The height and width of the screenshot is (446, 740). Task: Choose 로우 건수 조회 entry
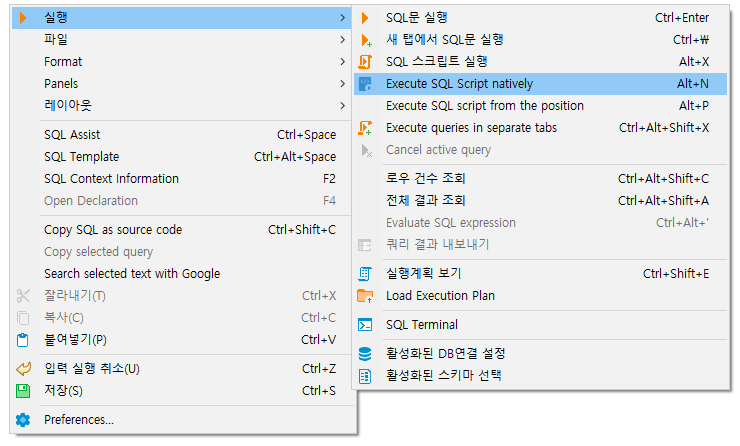pos(540,179)
